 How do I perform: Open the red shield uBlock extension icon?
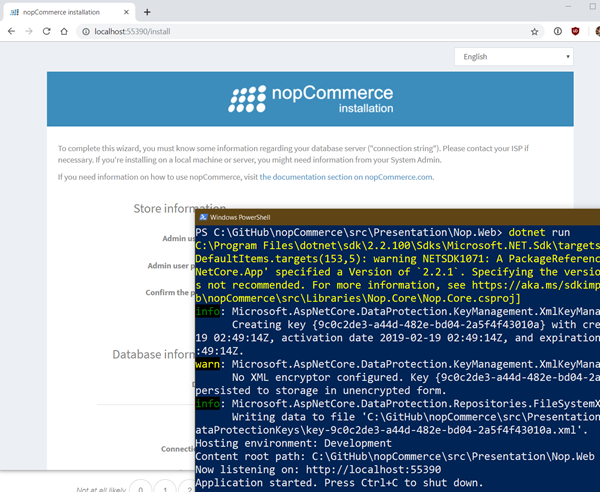(x=575, y=31)
